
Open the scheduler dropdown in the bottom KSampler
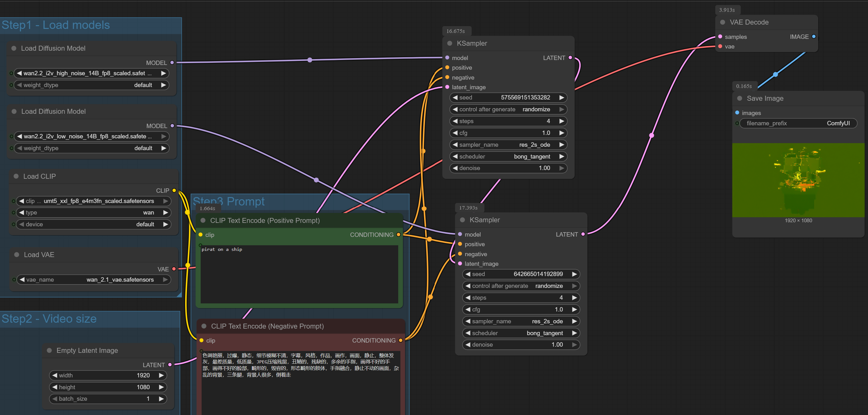[x=520, y=333]
